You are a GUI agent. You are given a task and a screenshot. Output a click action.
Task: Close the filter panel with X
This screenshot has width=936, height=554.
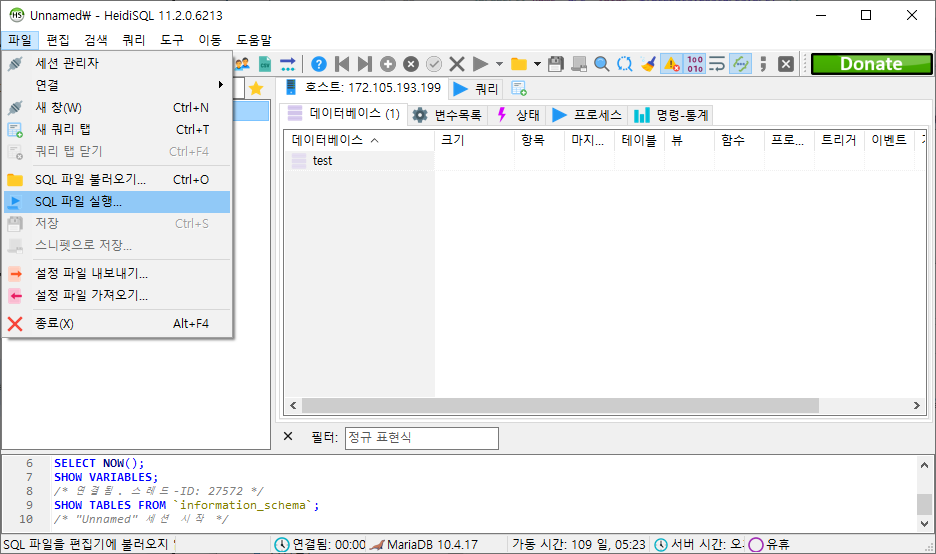[x=288, y=436]
